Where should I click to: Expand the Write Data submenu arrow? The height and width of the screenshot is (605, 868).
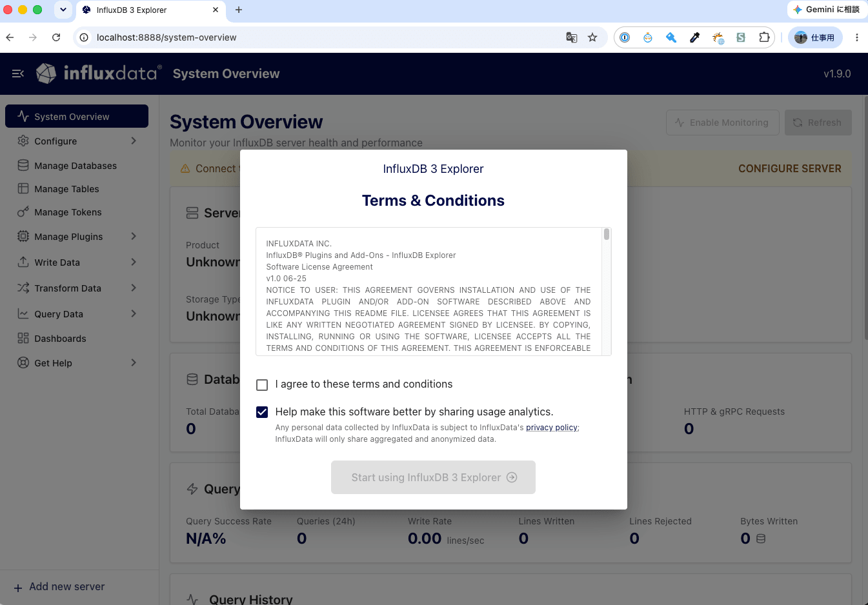[x=134, y=262]
